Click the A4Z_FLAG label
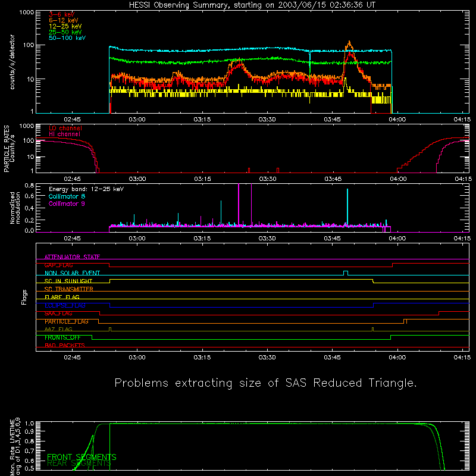 pyautogui.click(x=58, y=329)
